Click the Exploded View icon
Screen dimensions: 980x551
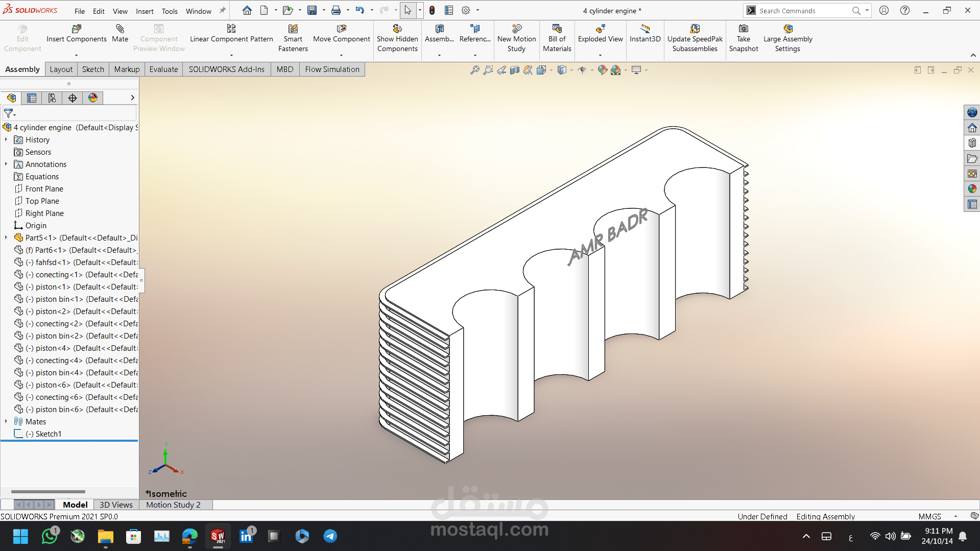pos(600,29)
